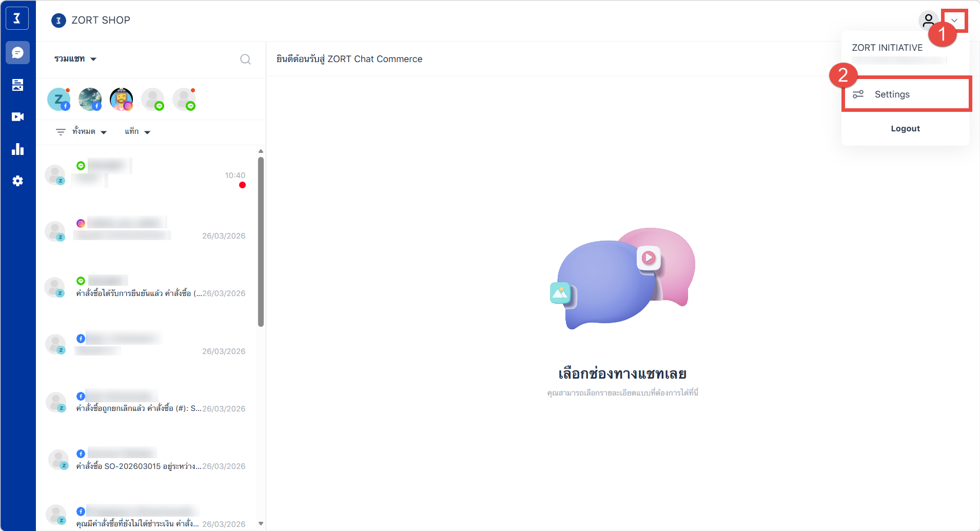
Task: Click the ZORT logo at top of sidebar
Action: [x=17, y=18]
